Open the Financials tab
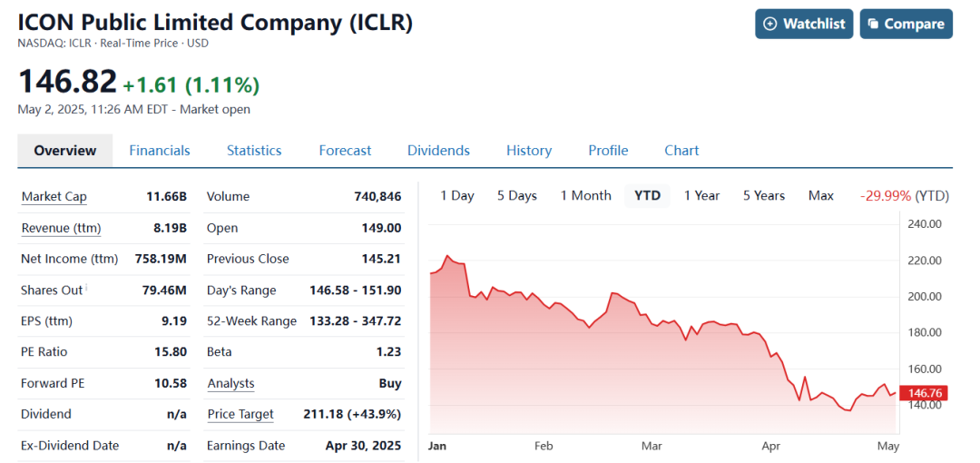Viewport: 980px width, 463px height. click(160, 151)
